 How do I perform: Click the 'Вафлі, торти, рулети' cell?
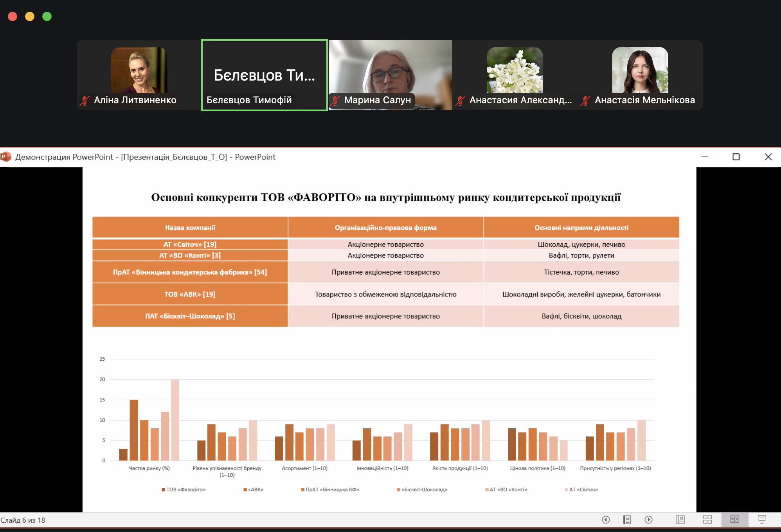click(581, 255)
